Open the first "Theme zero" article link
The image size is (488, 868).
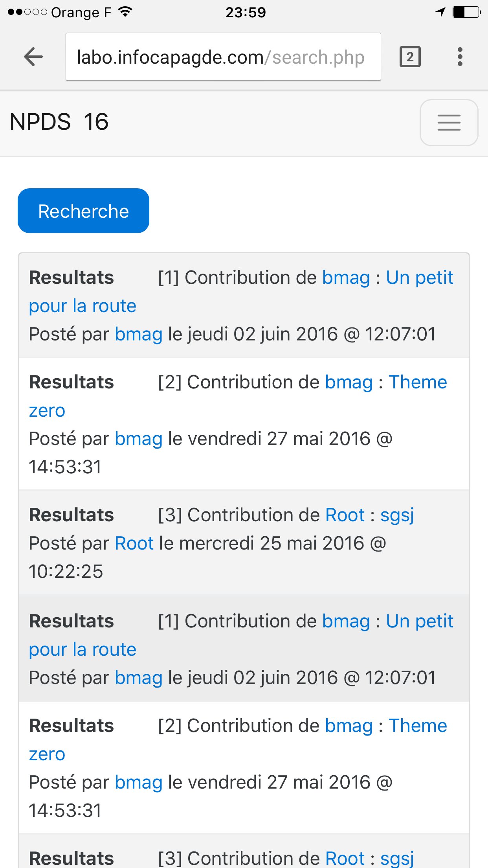tap(418, 383)
